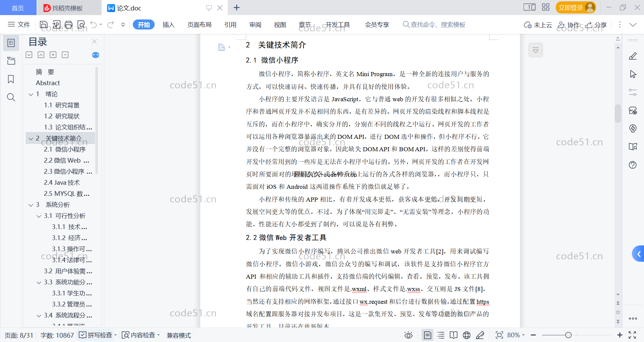Click the move-down arrow box in outline toolbar

29,55
